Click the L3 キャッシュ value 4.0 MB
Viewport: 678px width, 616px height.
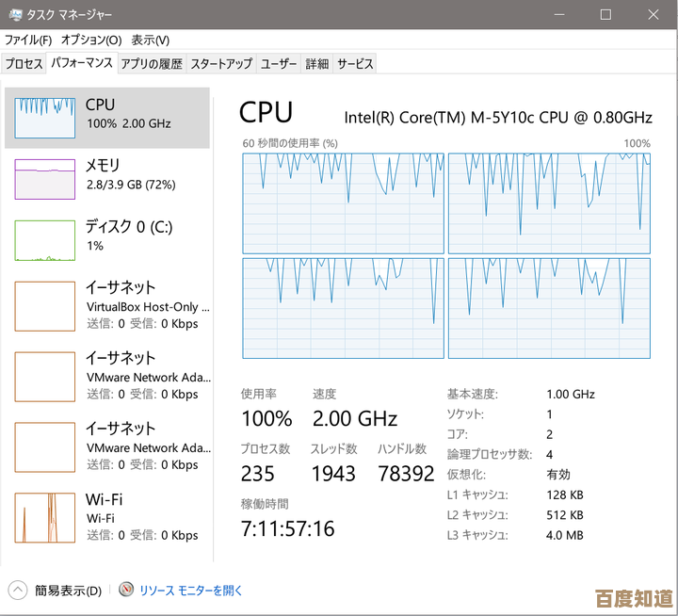565,535
